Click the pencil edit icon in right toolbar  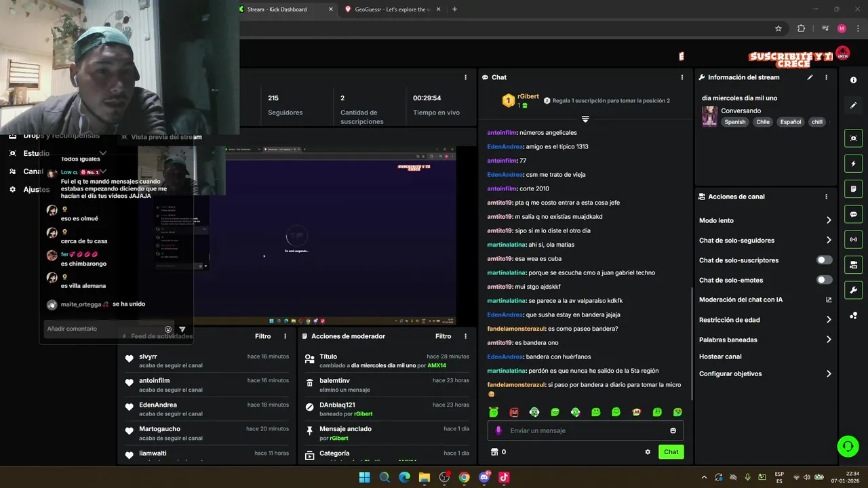click(x=853, y=106)
